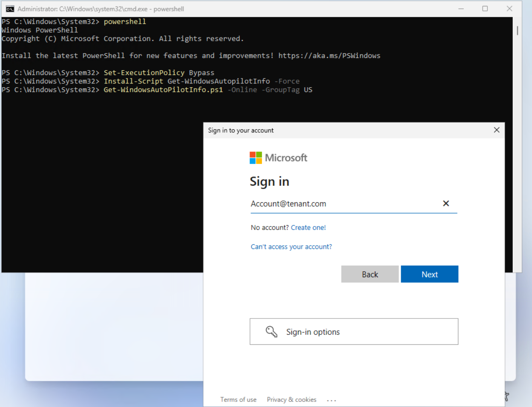Expand hidden footer options with the dots
Viewport: 532px width, 407px height.
(331, 399)
